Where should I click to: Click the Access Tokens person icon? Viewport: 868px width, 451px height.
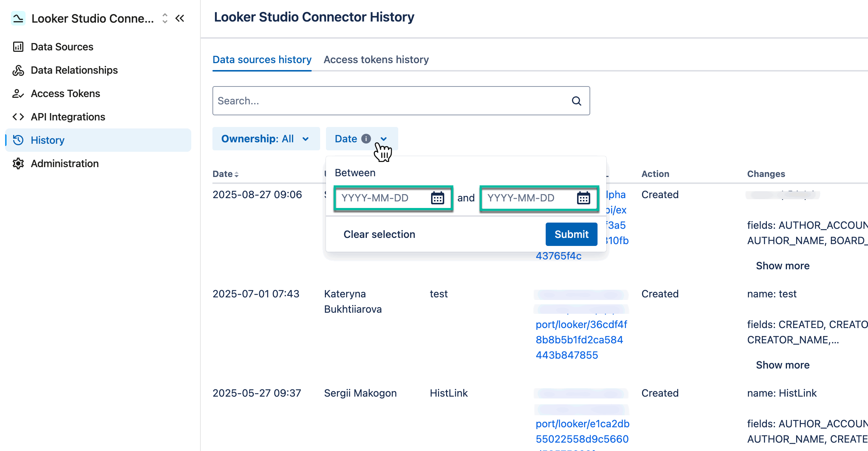pos(18,93)
